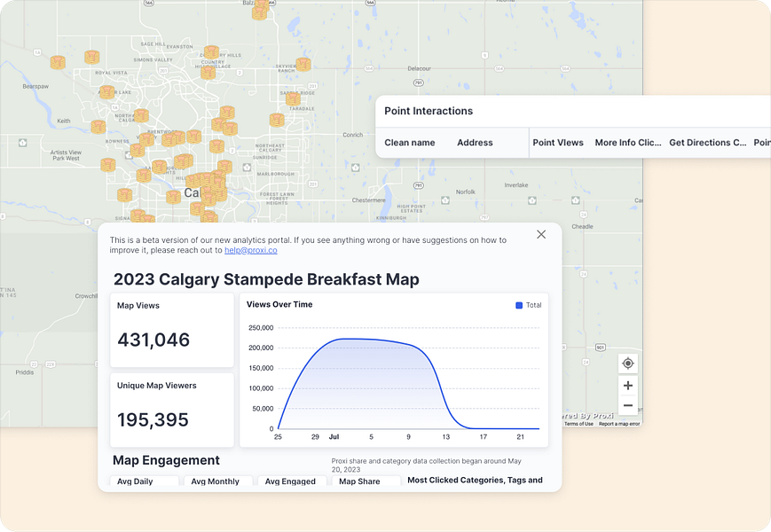Open the Map Share engagement card
Image resolution: width=771 pixels, height=532 pixels.
click(366, 481)
